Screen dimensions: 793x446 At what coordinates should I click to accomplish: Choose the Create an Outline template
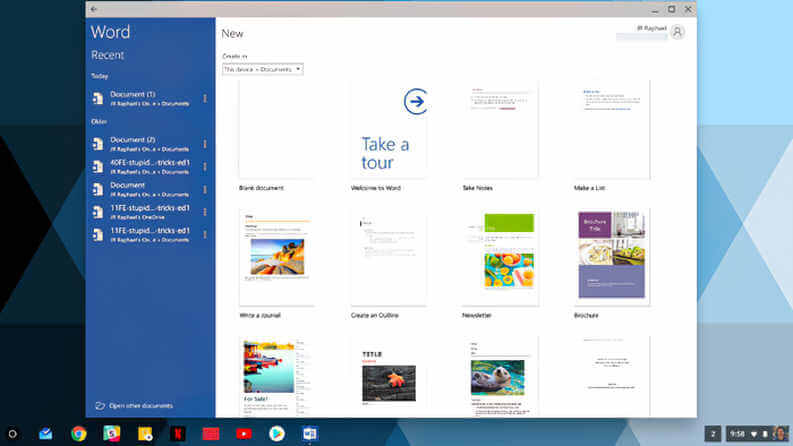click(x=388, y=257)
